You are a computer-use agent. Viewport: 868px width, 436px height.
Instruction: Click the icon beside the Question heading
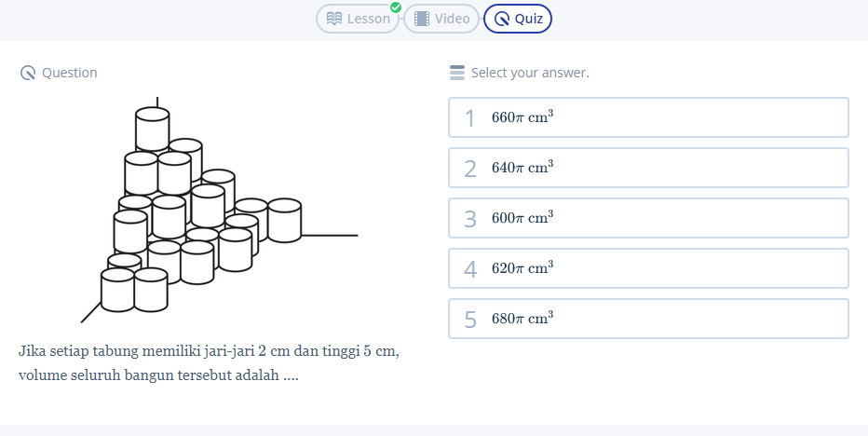pyautogui.click(x=28, y=73)
